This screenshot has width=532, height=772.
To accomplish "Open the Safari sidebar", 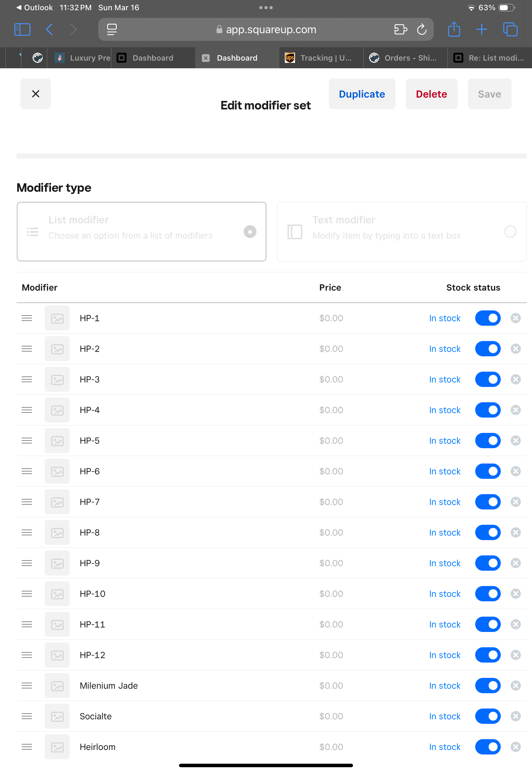I will click(22, 29).
